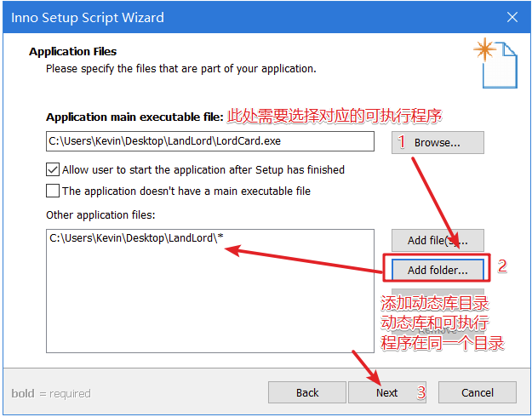Viewport: 532px width, 417px height.
Task: Select the C:\Users\Kevin\Desktop\LandLord\* list entry
Action: 136,237
